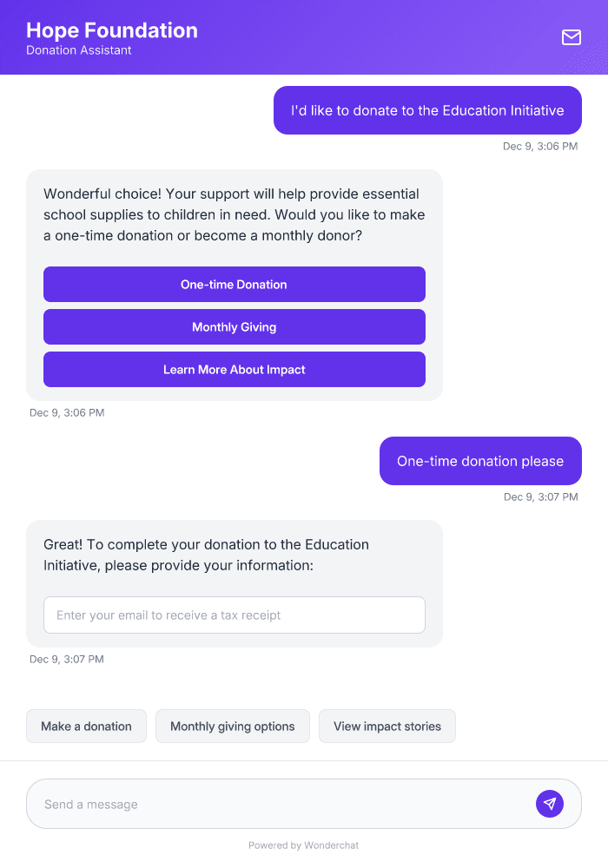This screenshot has height=868, width=608.
Task: Open the Powered by Wonderchat link
Action: 303,845
